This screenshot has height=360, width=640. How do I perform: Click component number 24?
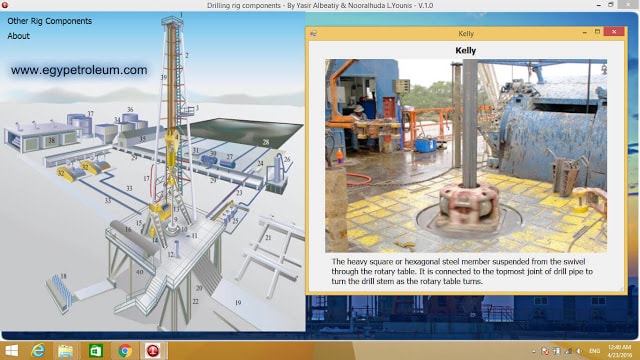tap(260, 164)
